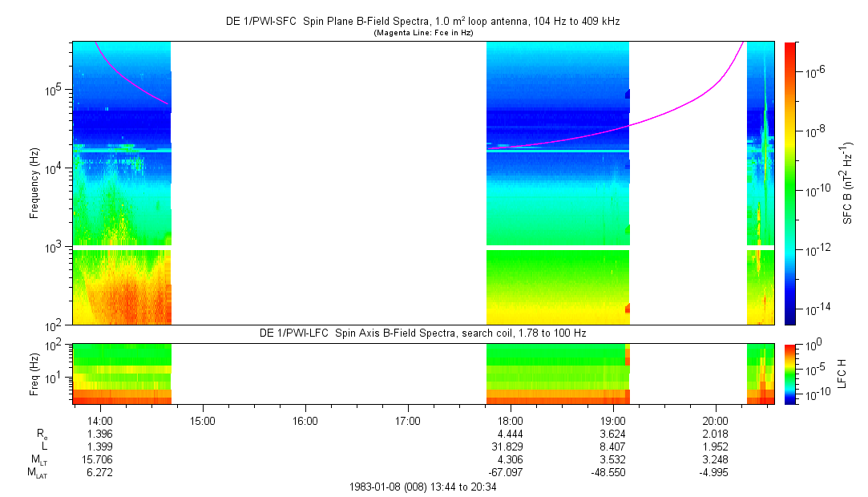Viewport: 868px width, 497px height.
Task: Click the MLT value 15.706
Action: pos(99,459)
